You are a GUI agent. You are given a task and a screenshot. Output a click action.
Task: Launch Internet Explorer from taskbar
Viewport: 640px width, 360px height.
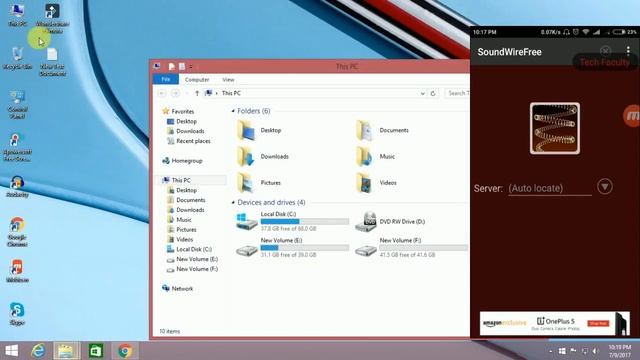[x=38, y=351]
